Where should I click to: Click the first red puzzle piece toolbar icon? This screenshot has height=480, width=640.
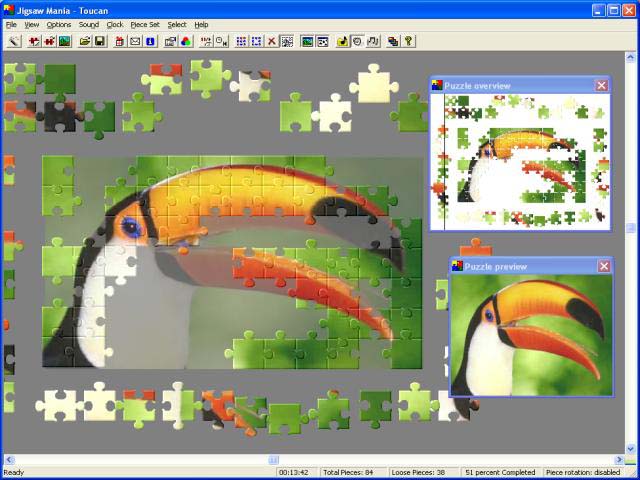click(x=34, y=41)
